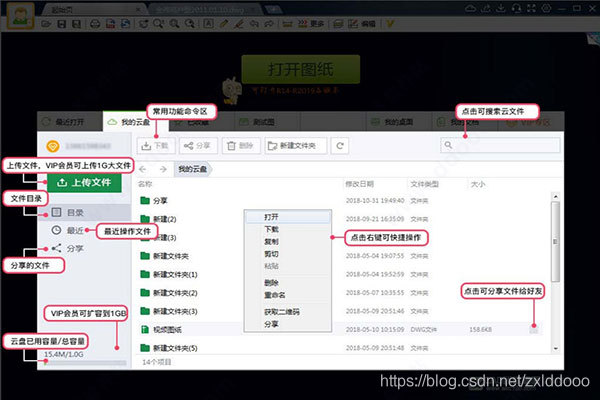
Task: Click the green 上传文件 upload button
Action: tap(85, 183)
